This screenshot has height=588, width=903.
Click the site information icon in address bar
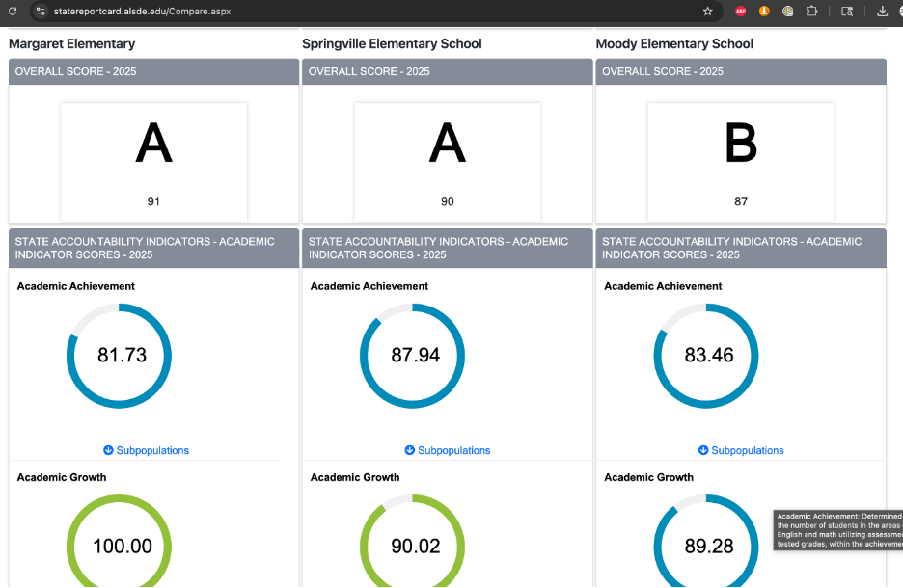(40, 12)
